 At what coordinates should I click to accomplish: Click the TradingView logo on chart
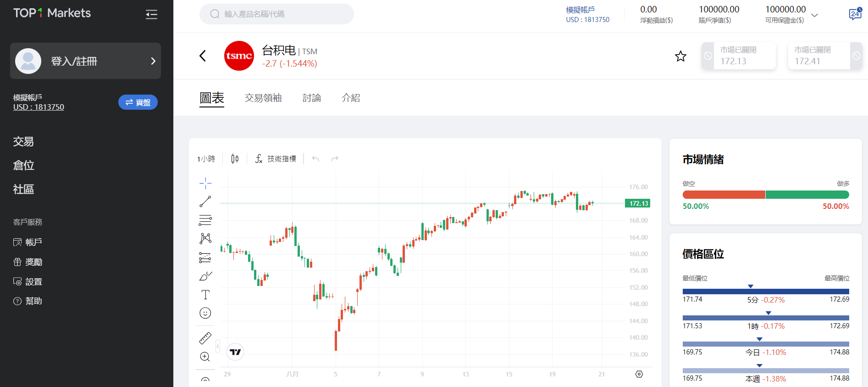(236, 352)
